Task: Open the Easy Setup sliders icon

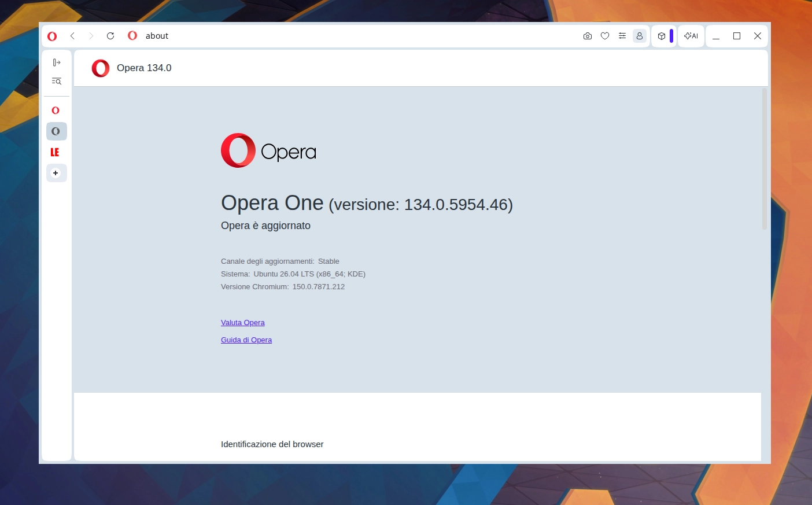Action: [x=622, y=36]
